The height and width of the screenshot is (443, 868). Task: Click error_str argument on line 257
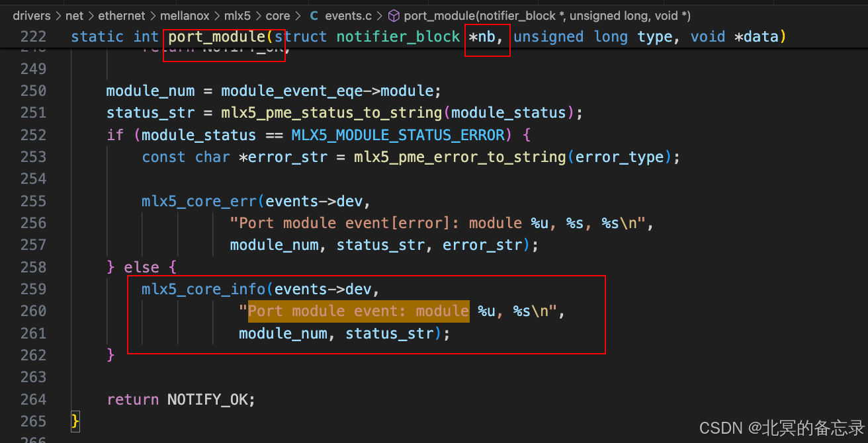click(x=482, y=245)
